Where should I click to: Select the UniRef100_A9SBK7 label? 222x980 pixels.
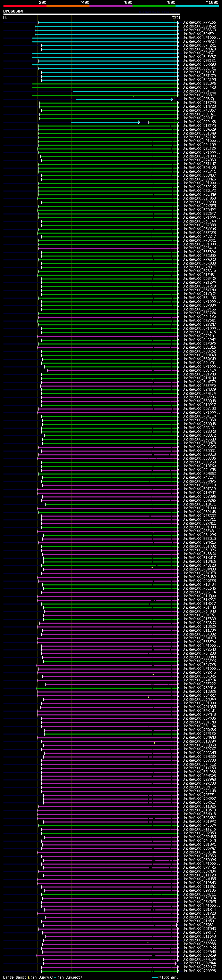tap(199, 95)
